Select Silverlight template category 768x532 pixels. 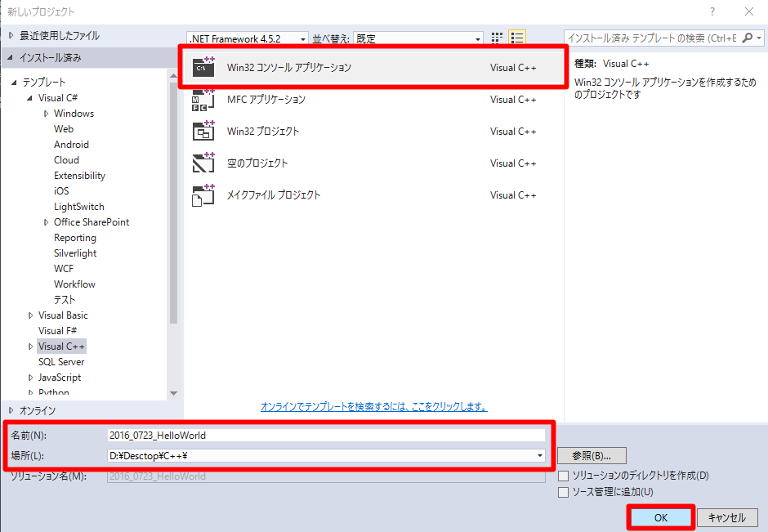pos(75,253)
